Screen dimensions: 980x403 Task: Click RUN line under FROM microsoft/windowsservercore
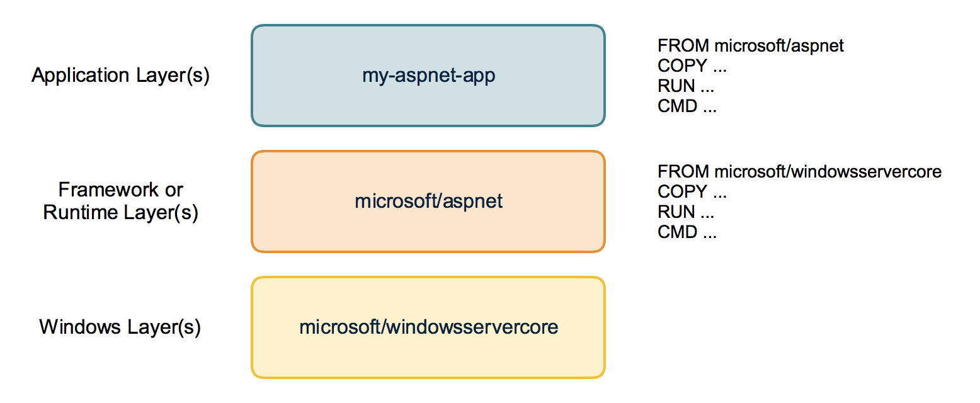[685, 212]
